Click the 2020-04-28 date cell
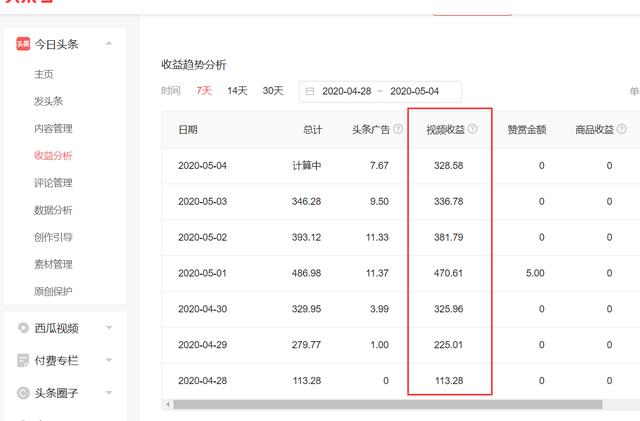The height and width of the screenshot is (421, 640). pyautogui.click(x=202, y=381)
